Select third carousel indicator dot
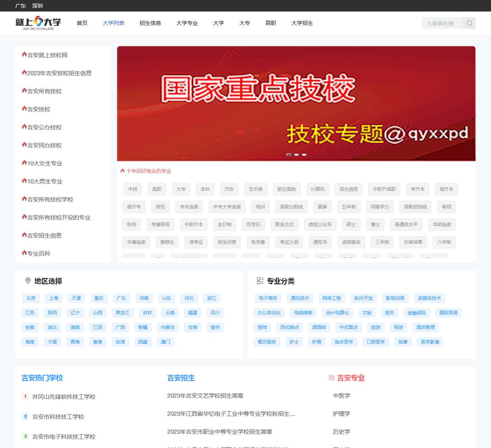The image size is (491, 448). [x=304, y=155]
